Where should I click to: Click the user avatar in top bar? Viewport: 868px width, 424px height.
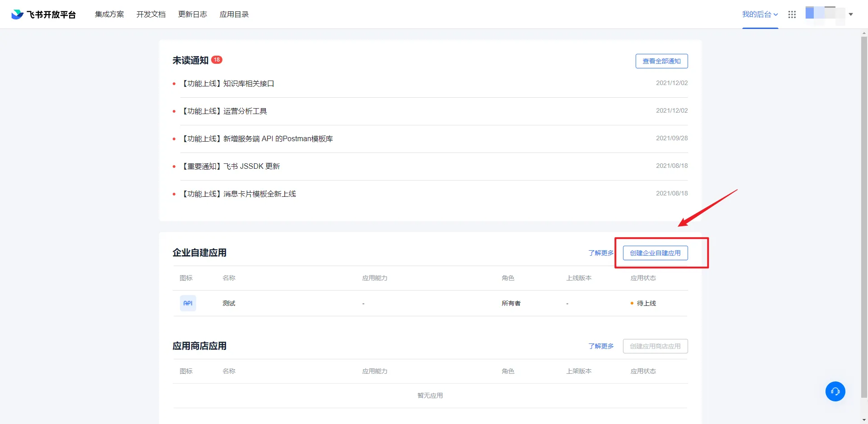click(825, 14)
